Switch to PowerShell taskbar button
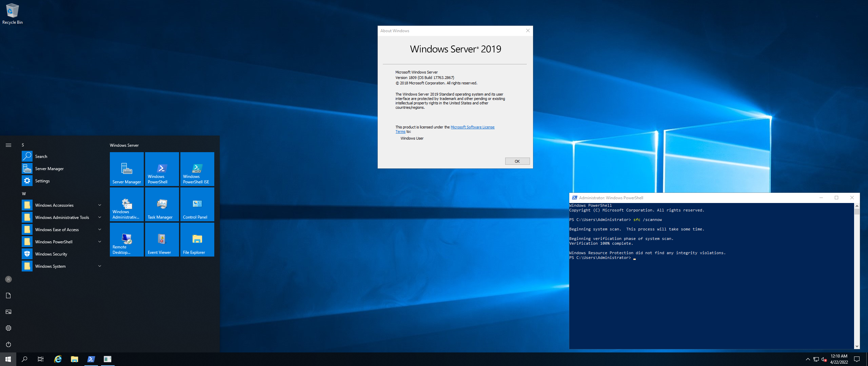This screenshot has width=868, height=366. 91,359
